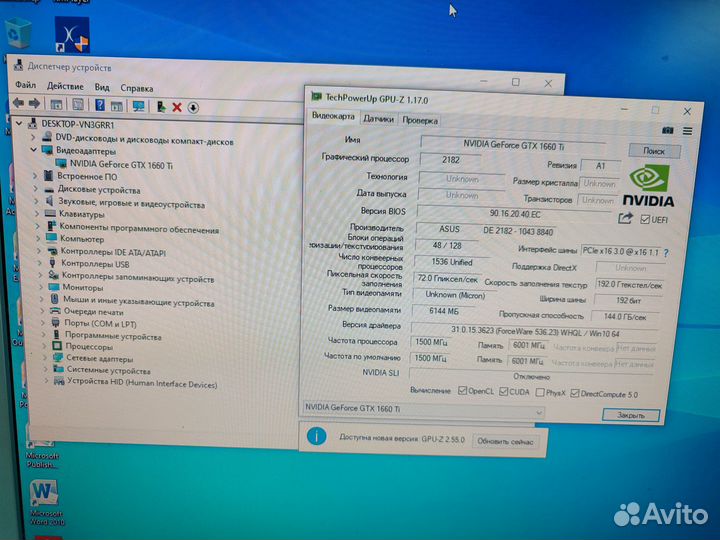Click the Закрыть button in GPU-Z
This screenshot has height=540, width=720.
click(x=631, y=415)
